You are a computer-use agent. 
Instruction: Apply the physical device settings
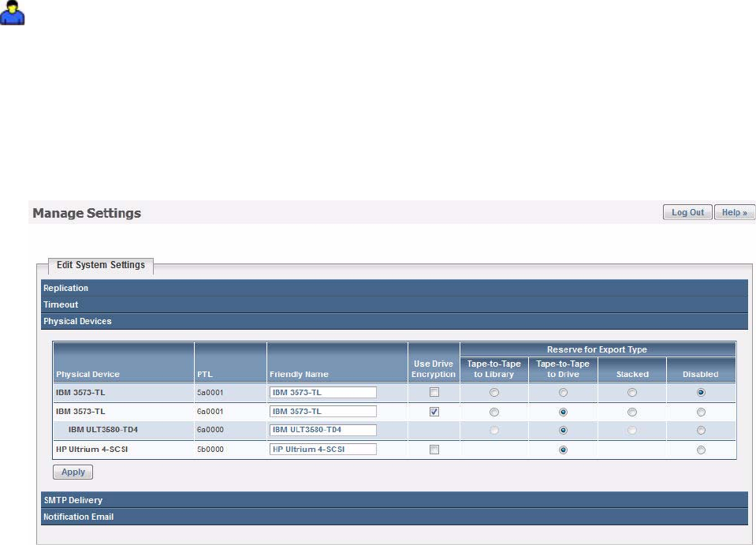(x=73, y=472)
